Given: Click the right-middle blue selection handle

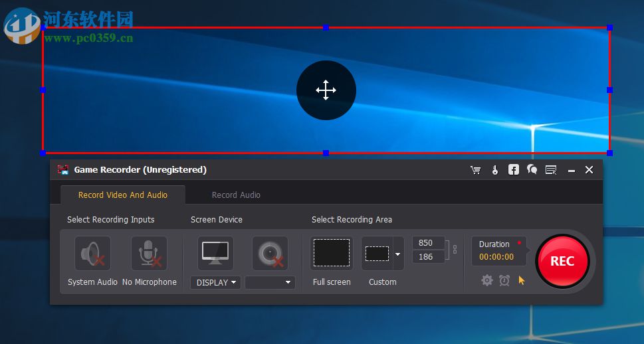Looking at the screenshot, I should [609, 90].
